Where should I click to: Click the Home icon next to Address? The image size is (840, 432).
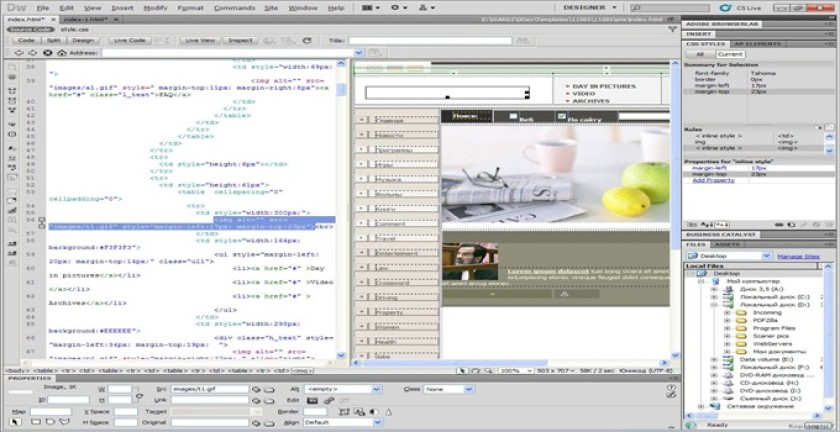(x=62, y=53)
